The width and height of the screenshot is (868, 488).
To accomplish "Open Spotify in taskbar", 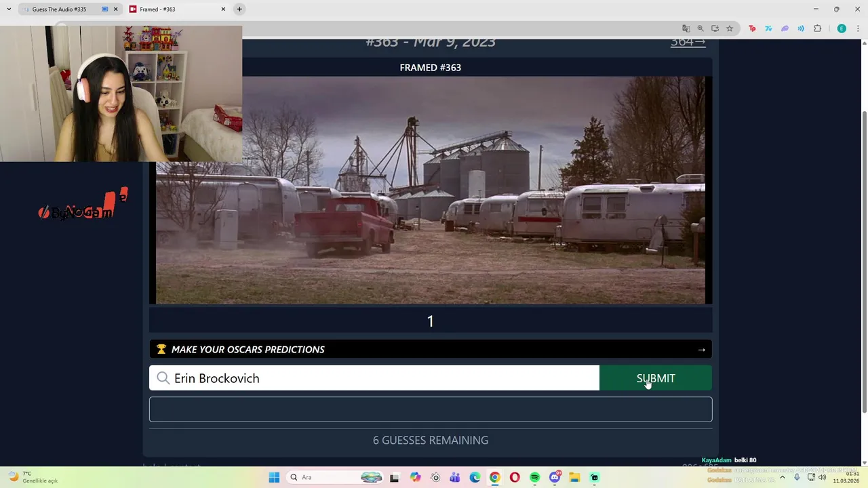I will (x=534, y=477).
